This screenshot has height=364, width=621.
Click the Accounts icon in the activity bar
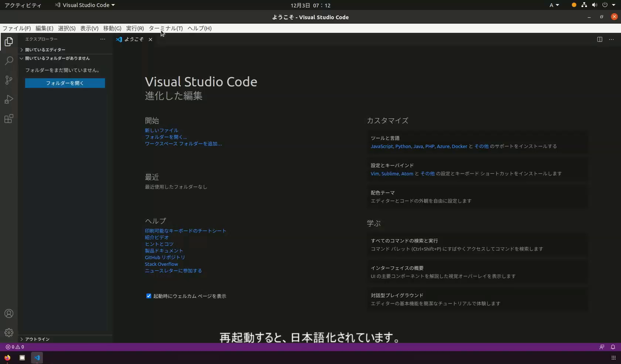(x=8, y=313)
